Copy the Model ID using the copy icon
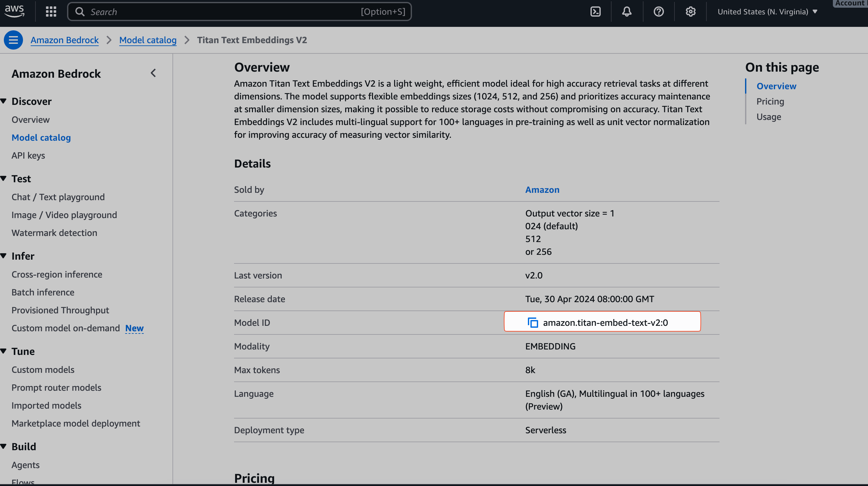 533,322
